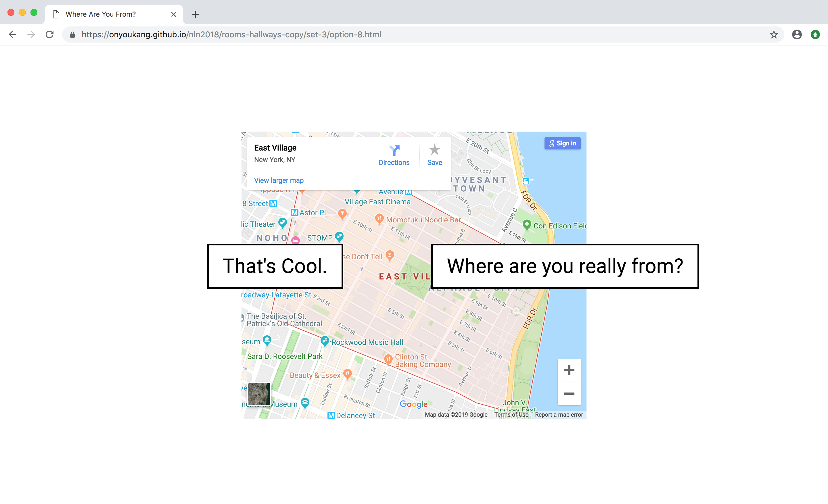Click the Save star icon

pos(434,150)
